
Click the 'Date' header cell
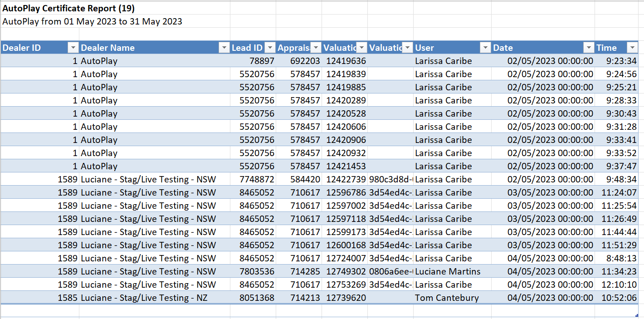543,48
